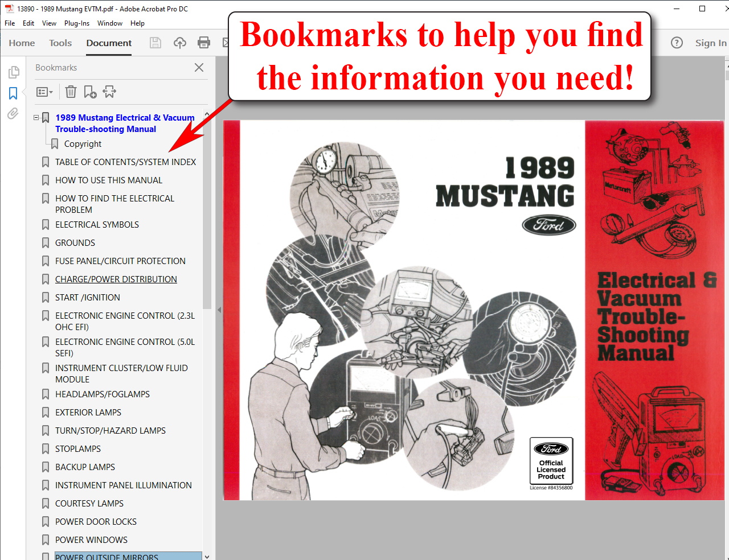Click the STOPLAMPS bookmark ribbon icon
This screenshot has height=560, width=729.
(x=46, y=449)
